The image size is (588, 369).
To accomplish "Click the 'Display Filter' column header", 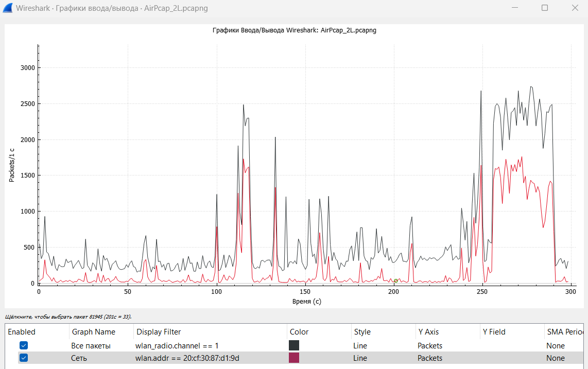I will click(210, 332).
